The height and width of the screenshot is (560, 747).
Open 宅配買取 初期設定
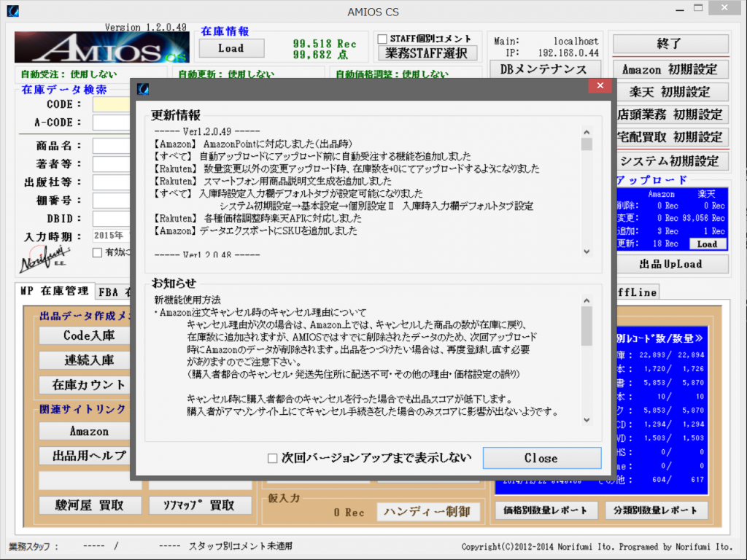point(672,137)
